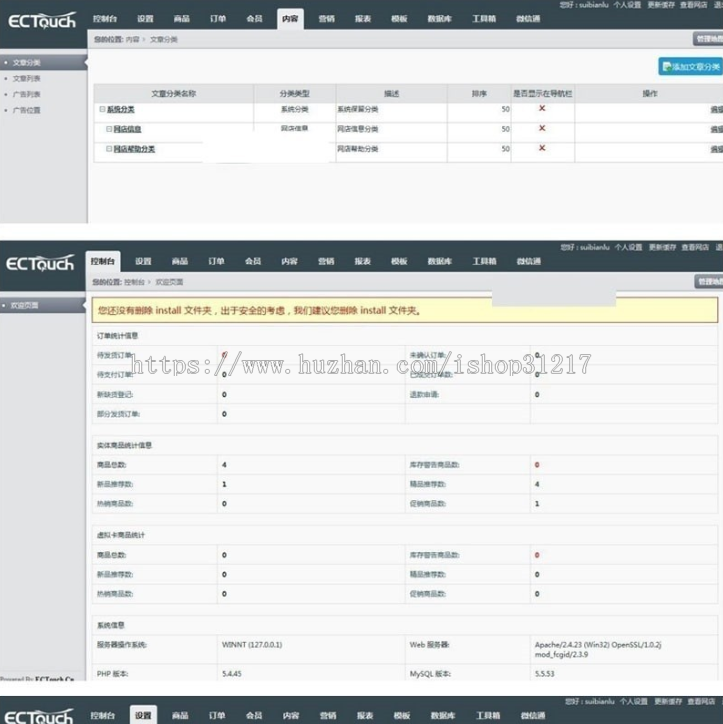Collapse the 网店帮助分类 tree row
The width and height of the screenshot is (723, 724).
[109, 149]
